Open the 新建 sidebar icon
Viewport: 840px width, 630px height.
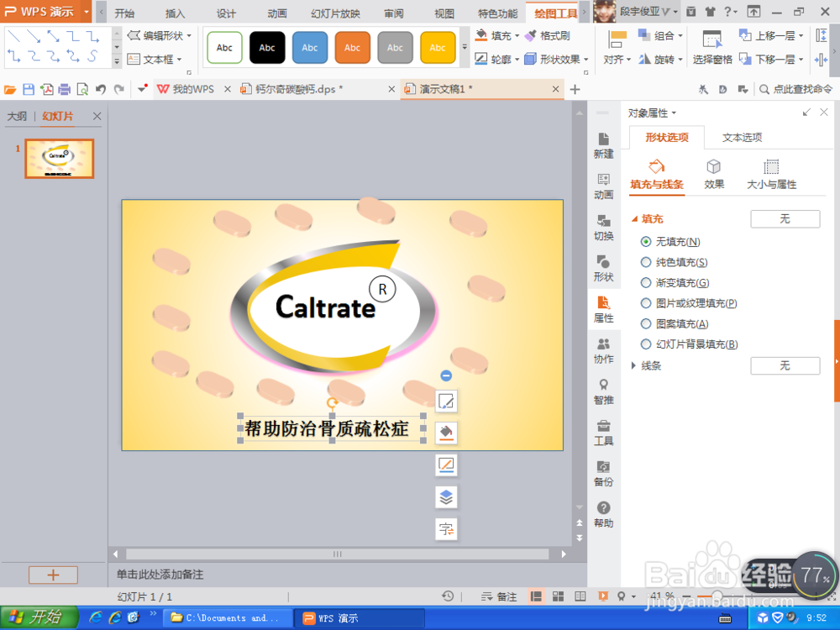point(603,145)
